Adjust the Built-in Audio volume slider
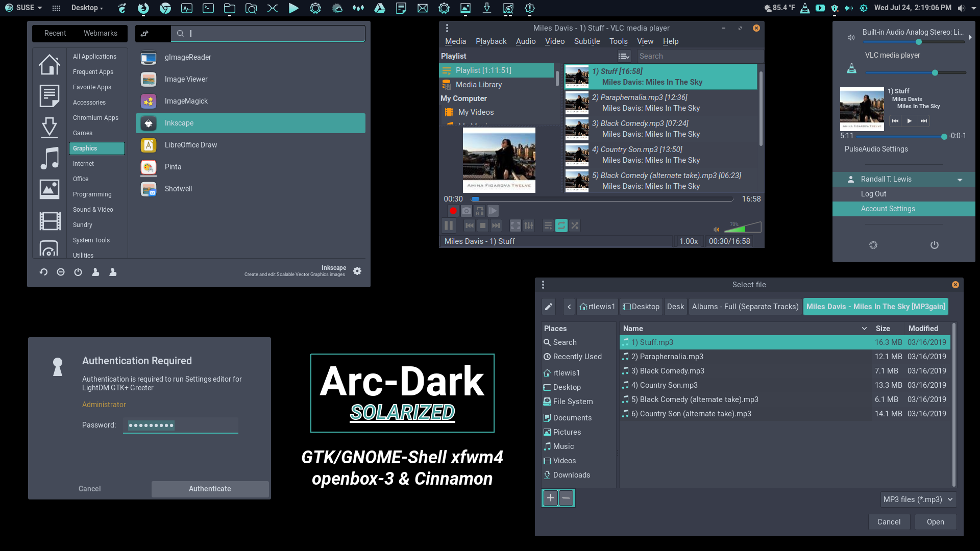Image resolution: width=980 pixels, height=551 pixels. (914, 42)
